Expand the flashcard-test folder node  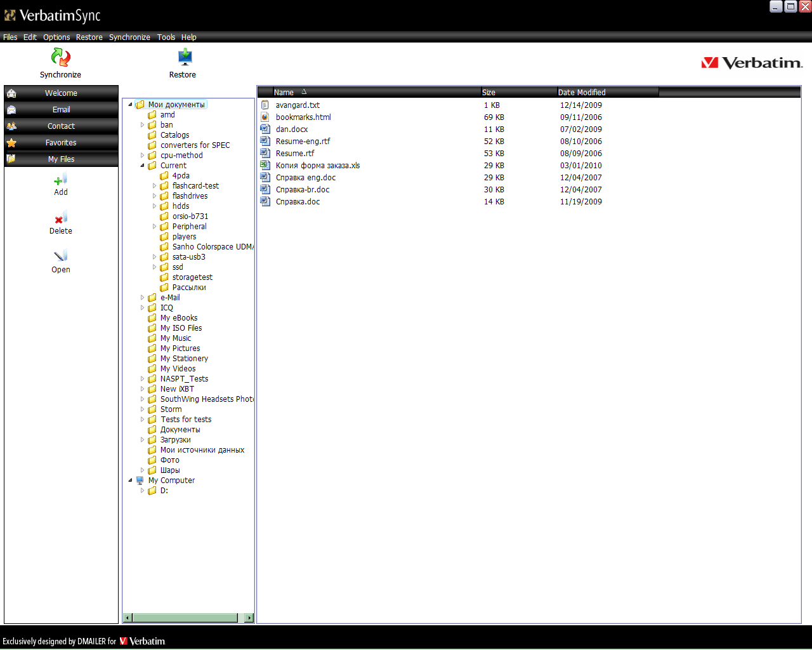tap(154, 186)
